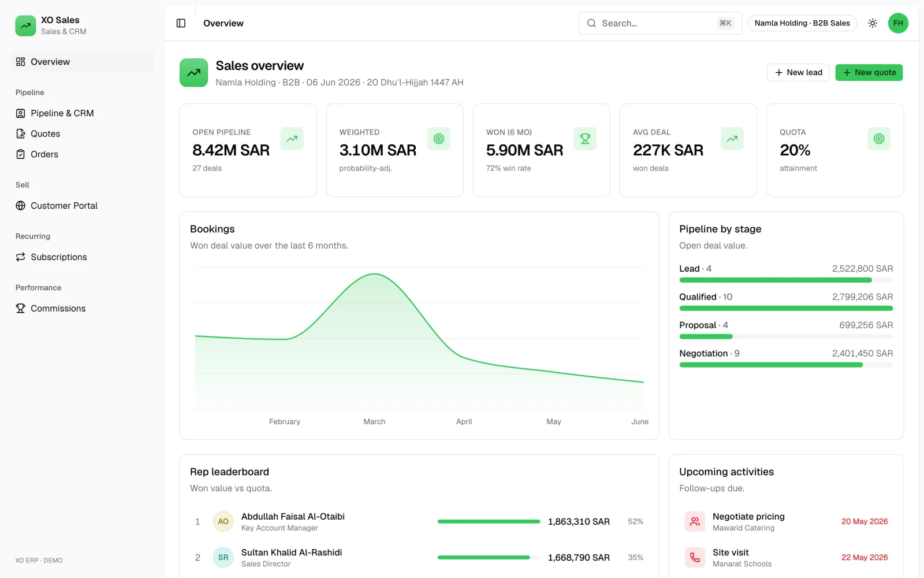Toggle the sidebar panel icon
Image resolution: width=924 pixels, height=578 pixels.
point(181,23)
